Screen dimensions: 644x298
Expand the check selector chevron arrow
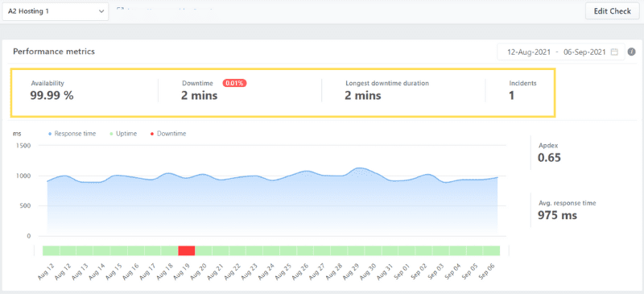click(101, 11)
